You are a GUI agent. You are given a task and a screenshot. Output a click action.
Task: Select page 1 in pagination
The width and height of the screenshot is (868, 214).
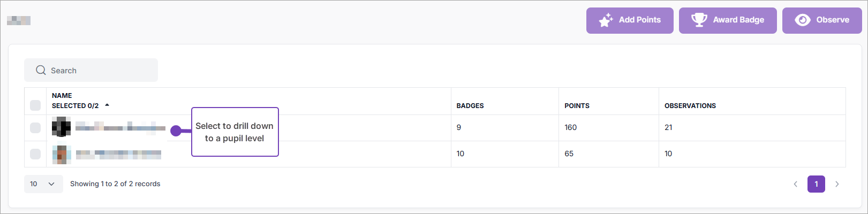tap(816, 184)
